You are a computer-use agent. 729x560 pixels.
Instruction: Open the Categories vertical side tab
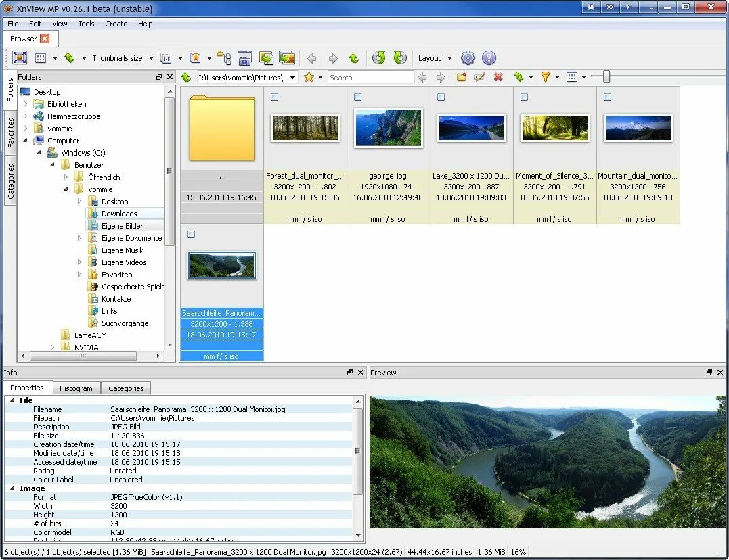pos(11,181)
